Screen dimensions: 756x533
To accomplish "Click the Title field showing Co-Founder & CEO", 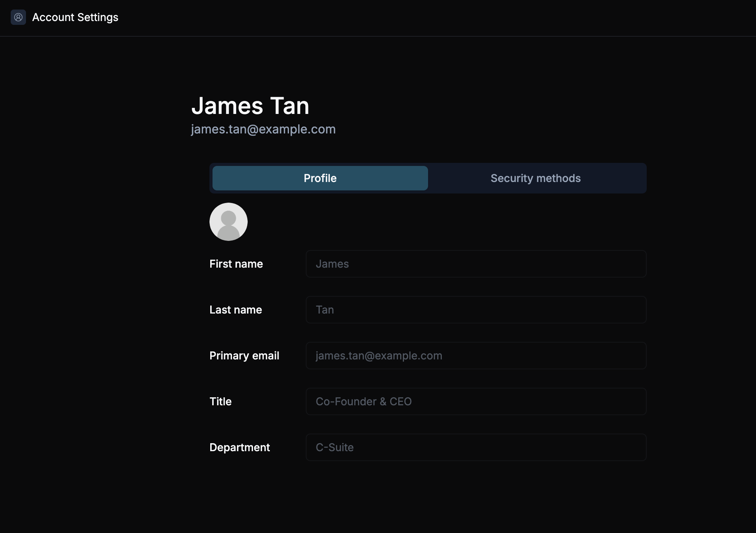I will 475,401.
